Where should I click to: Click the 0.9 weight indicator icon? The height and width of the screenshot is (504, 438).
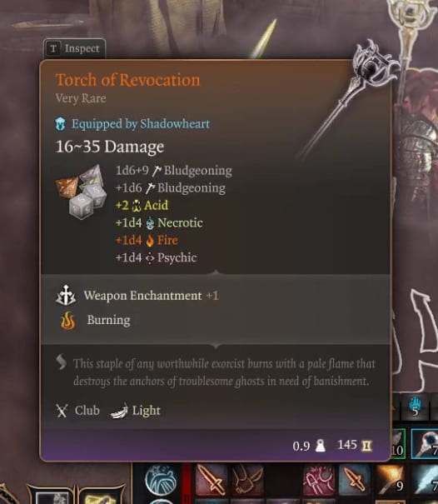point(320,446)
